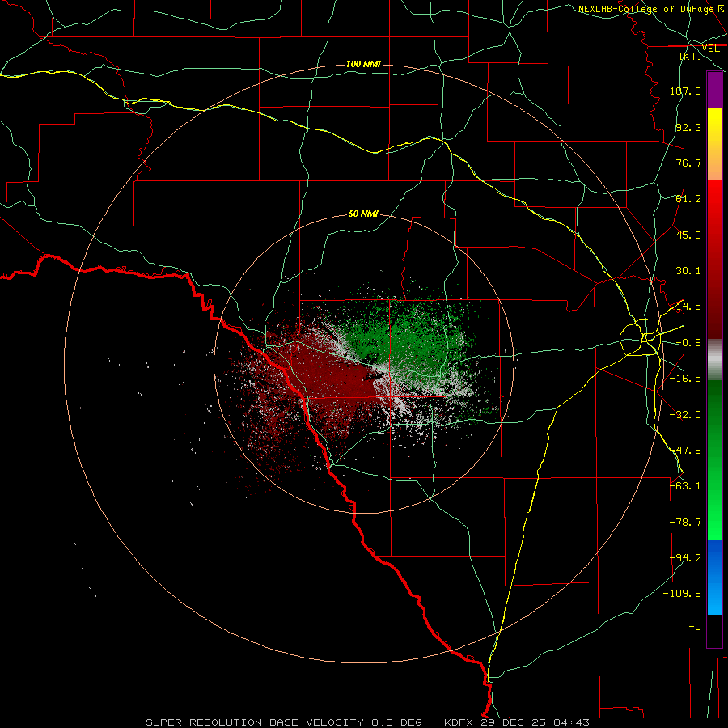Select the 30.1 legend value
The height and width of the screenshot is (728, 728).
688,271
